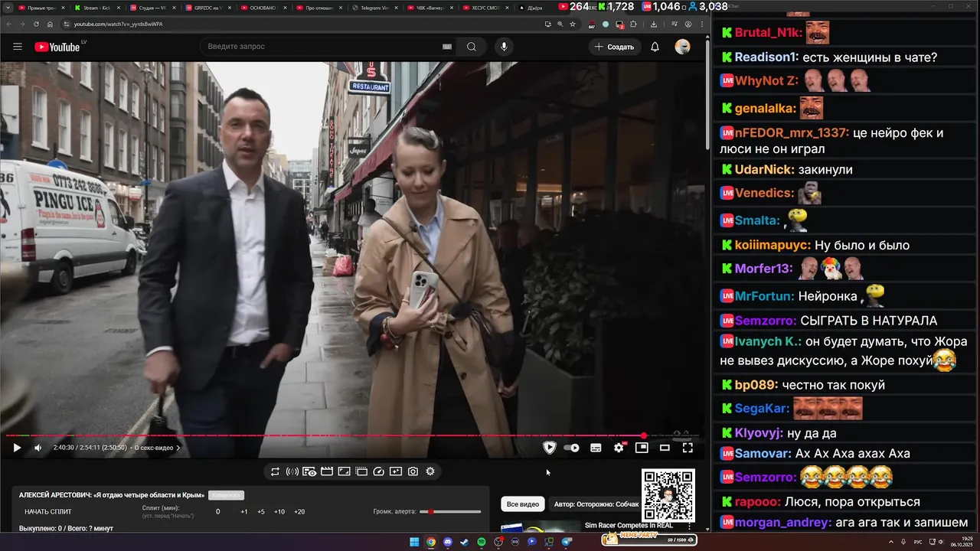The width and height of the screenshot is (980, 551).
Task: Take a screenshot with the camera icon
Action: click(413, 471)
